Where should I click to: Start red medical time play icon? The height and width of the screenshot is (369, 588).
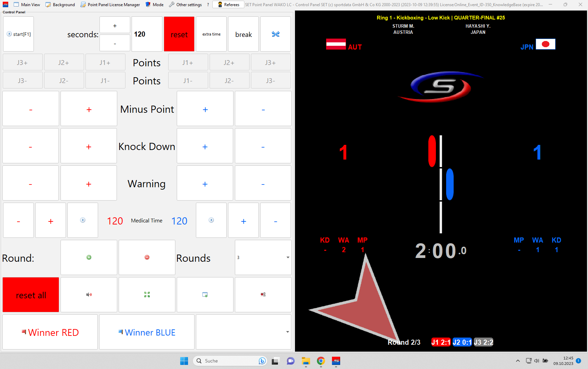pos(83,220)
